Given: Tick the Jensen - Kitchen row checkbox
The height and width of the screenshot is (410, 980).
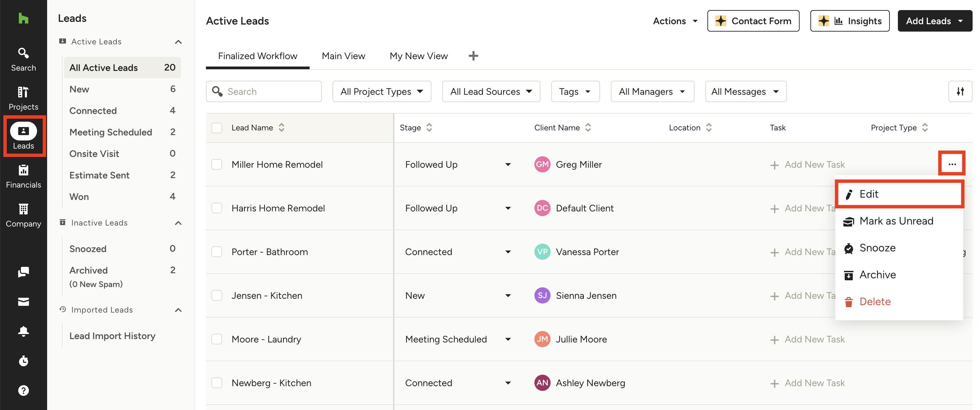Looking at the screenshot, I should [217, 295].
